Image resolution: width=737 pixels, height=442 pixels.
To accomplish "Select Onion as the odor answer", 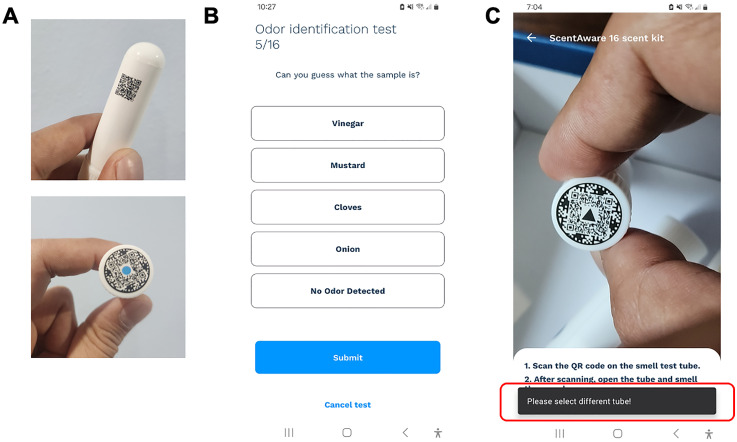I will (x=348, y=249).
